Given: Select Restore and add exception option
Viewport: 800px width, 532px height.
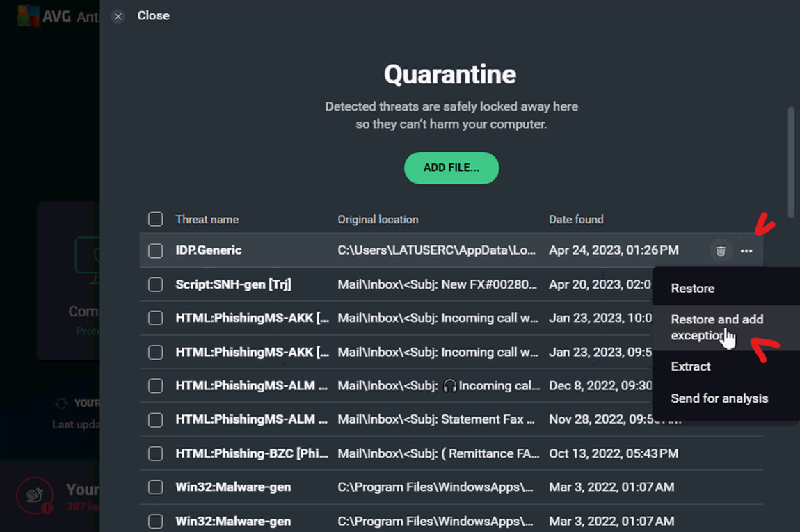Looking at the screenshot, I should [x=717, y=327].
